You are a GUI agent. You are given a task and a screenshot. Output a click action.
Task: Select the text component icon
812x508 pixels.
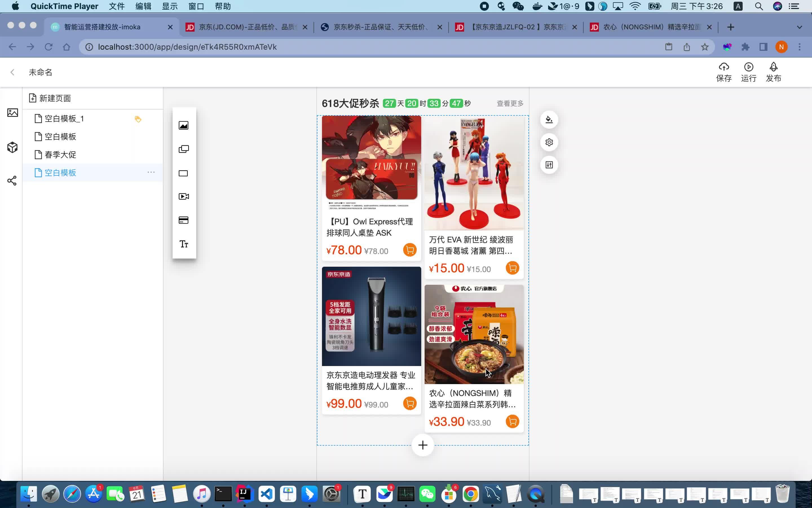tap(184, 244)
